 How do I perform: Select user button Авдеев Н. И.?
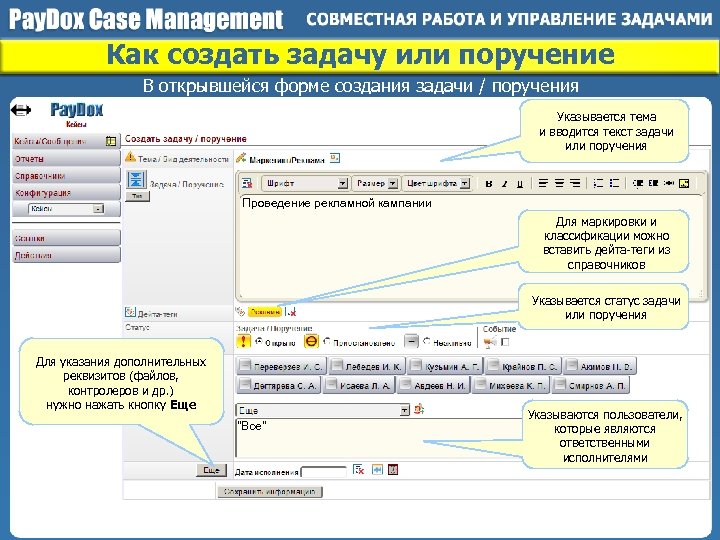coord(433,385)
